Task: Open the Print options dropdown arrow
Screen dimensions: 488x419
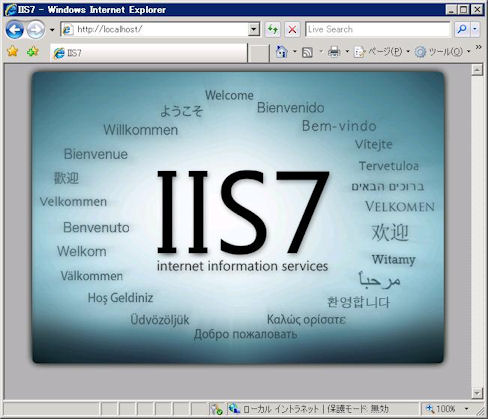Action: pyautogui.click(x=347, y=52)
